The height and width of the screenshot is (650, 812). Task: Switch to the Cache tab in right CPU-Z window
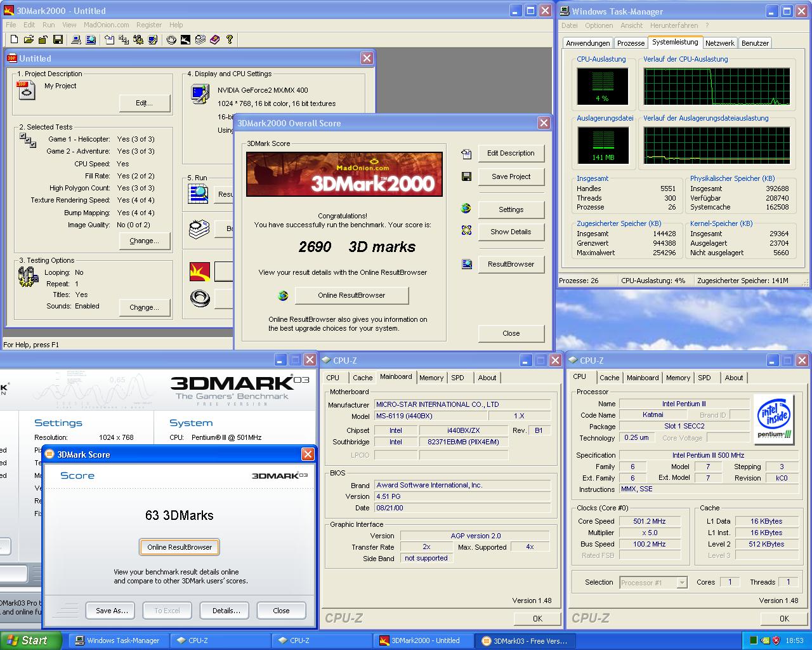tap(609, 378)
